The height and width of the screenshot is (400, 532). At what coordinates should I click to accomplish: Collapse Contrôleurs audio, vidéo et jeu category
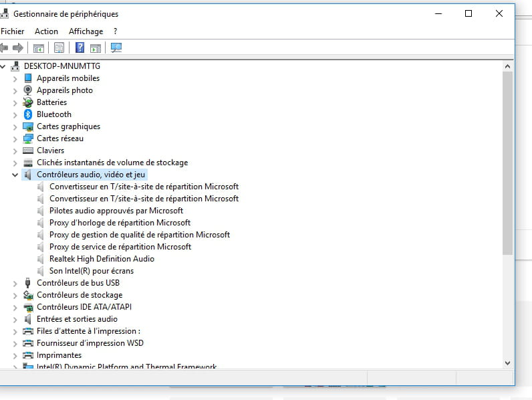click(15, 175)
